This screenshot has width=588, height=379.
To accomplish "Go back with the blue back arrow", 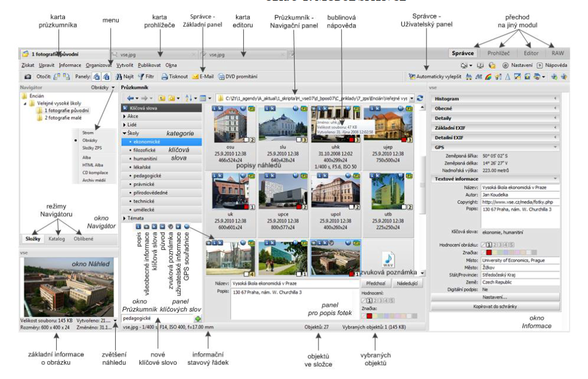I will [130, 98].
